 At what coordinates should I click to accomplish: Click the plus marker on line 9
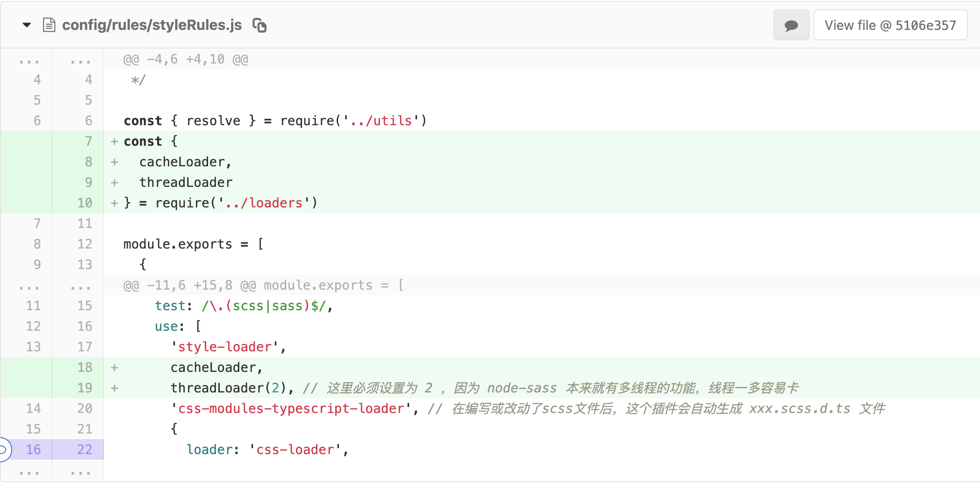point(115,183)
